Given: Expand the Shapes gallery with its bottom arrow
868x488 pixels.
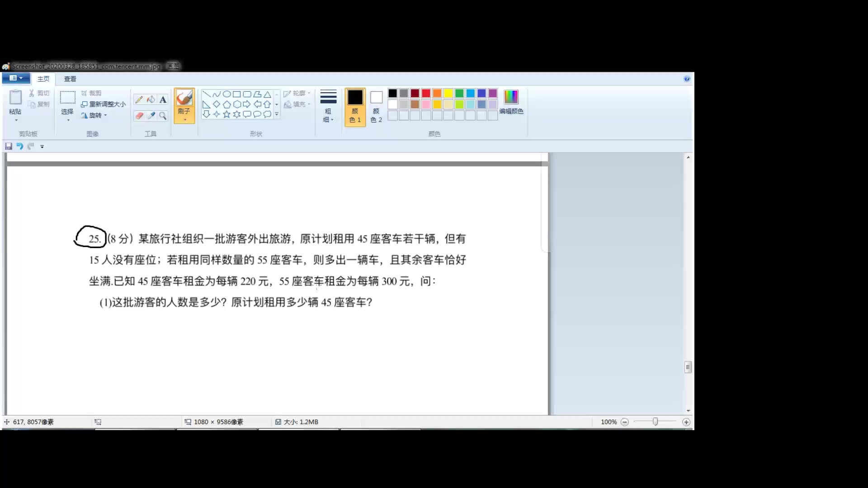Looking at the screenshot, I should click(x=276, y=114).
